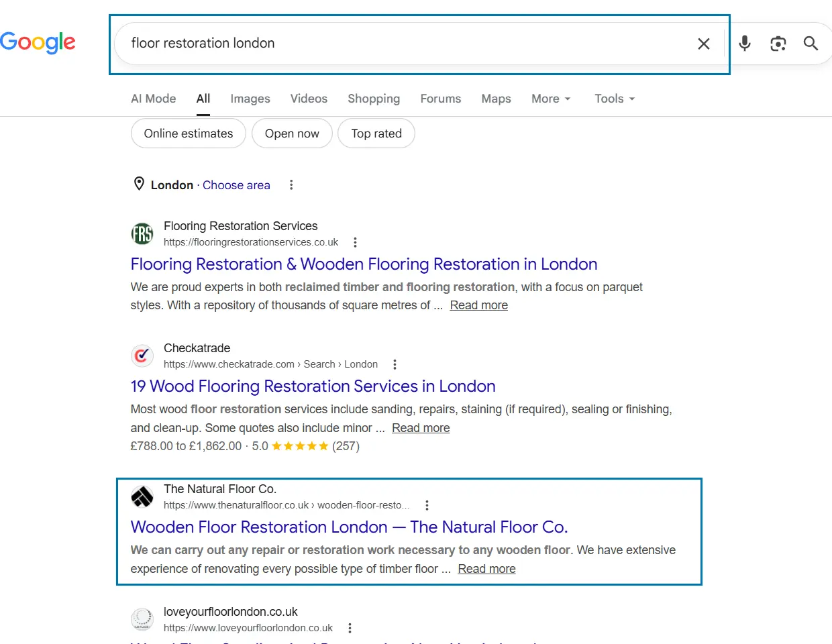The width and height of the screenshot is (832, 644).
Task: Click the Checkatrade site name
Action: [197, 348]
